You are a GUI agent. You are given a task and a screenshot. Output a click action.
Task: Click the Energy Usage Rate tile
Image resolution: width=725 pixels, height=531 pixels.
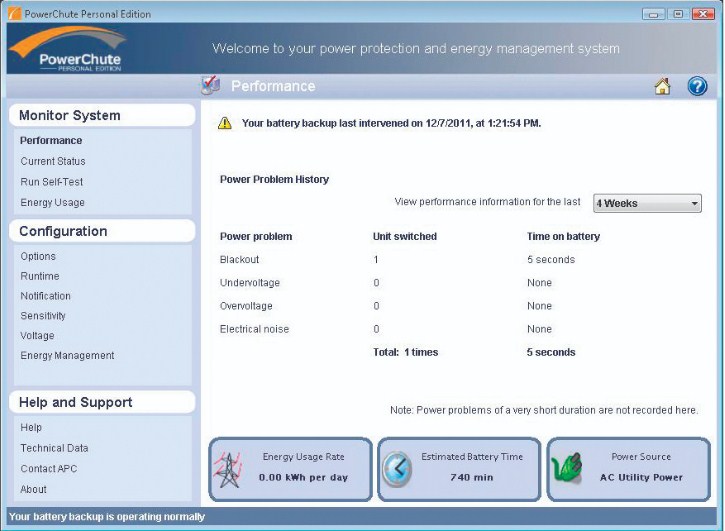click(290, 469)
